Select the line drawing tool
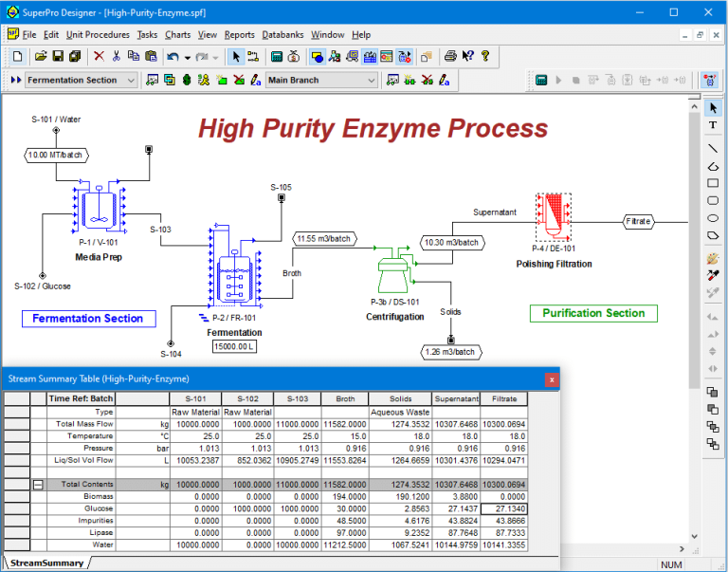 [x=713, y=148]
